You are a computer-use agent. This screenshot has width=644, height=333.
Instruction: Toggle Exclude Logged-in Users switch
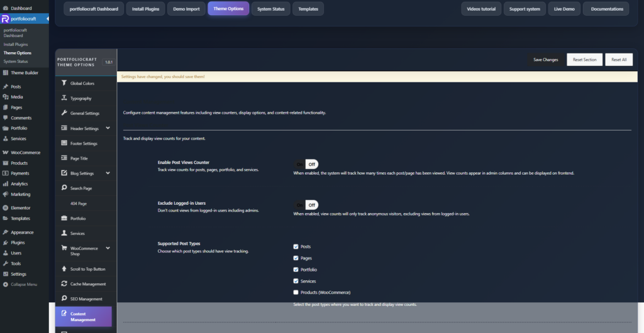click(x=306, y=205)
